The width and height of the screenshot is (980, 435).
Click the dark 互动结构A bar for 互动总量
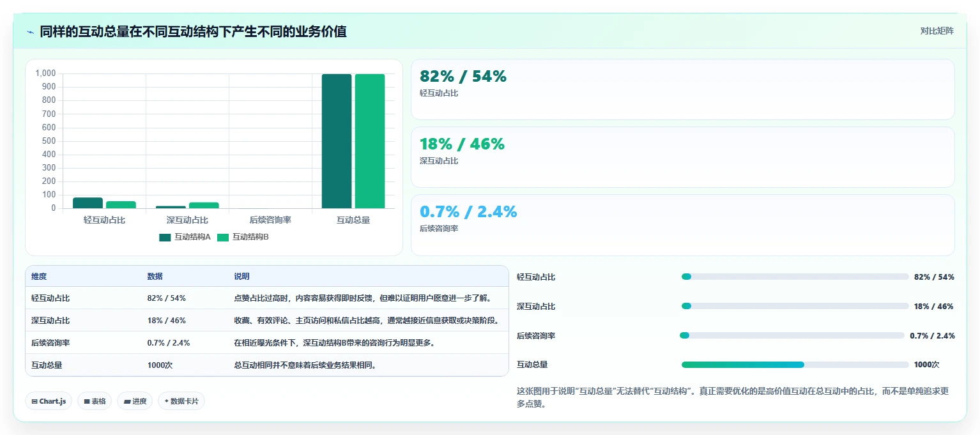[337, 141]
